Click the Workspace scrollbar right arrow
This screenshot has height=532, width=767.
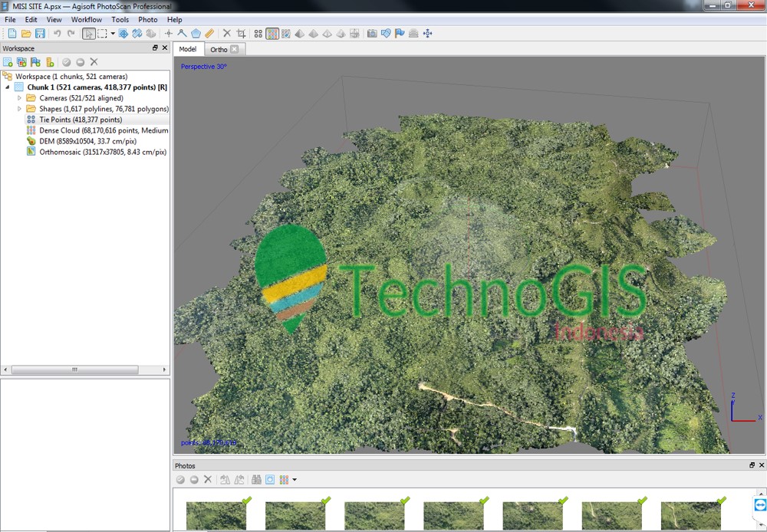point(164,369)
